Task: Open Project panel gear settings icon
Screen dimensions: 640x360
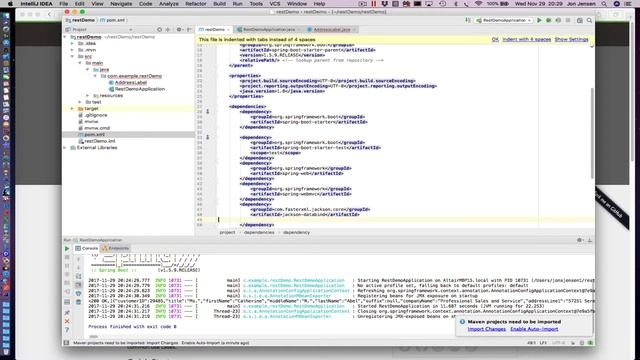Action: (179, 29)
